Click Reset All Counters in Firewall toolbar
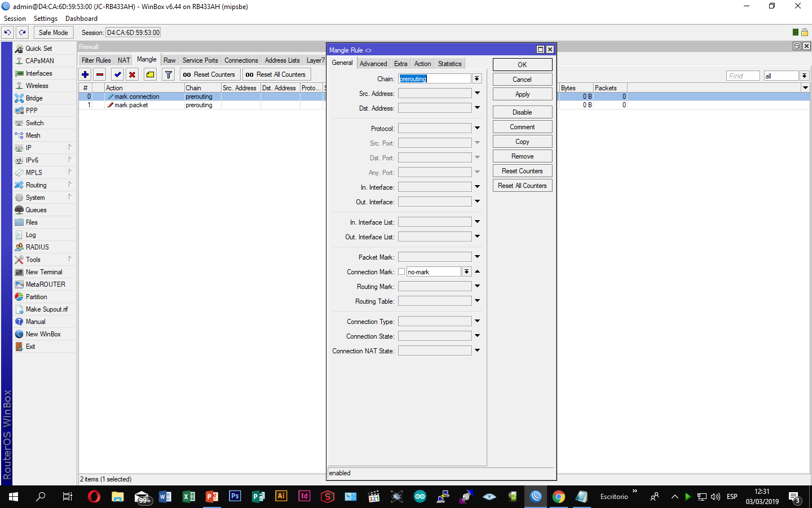812x508 pixels. pos(276,75)
